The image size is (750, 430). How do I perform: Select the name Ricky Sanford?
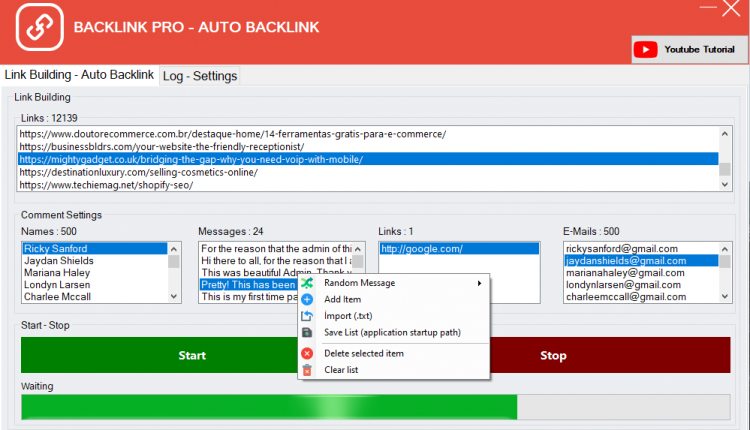click(x=95, y=249)
